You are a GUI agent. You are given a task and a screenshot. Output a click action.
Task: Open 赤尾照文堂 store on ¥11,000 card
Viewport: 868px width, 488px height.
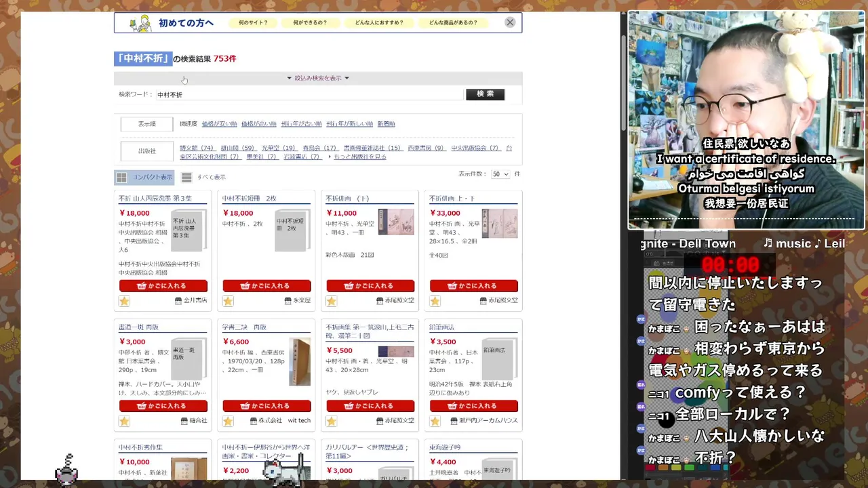point(395,300)
